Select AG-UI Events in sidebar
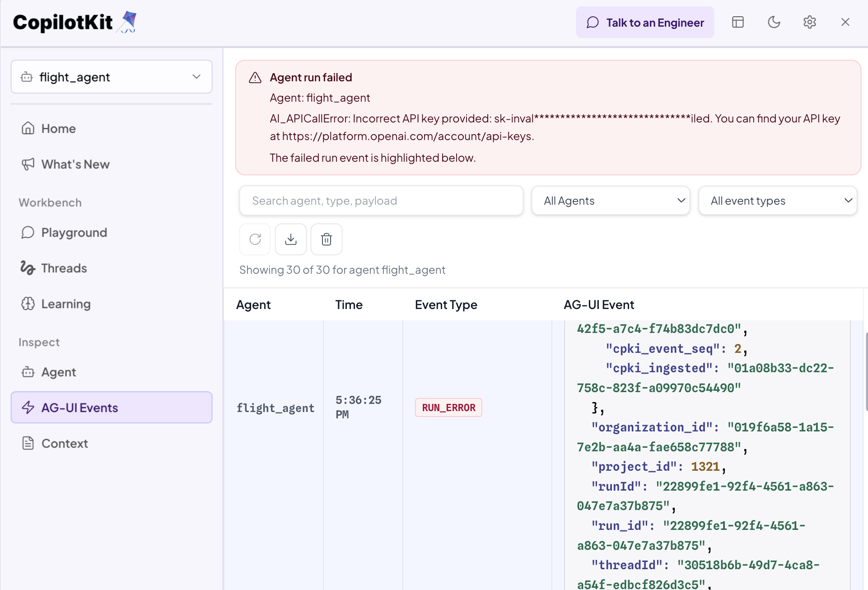Viewport: 868px width, 590px height. click(112, 407)
